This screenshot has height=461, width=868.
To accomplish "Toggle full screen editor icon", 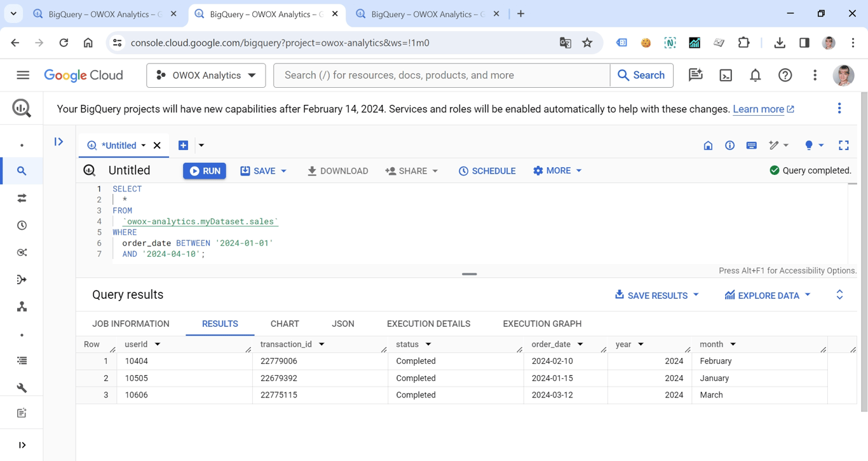I will 843,146.
